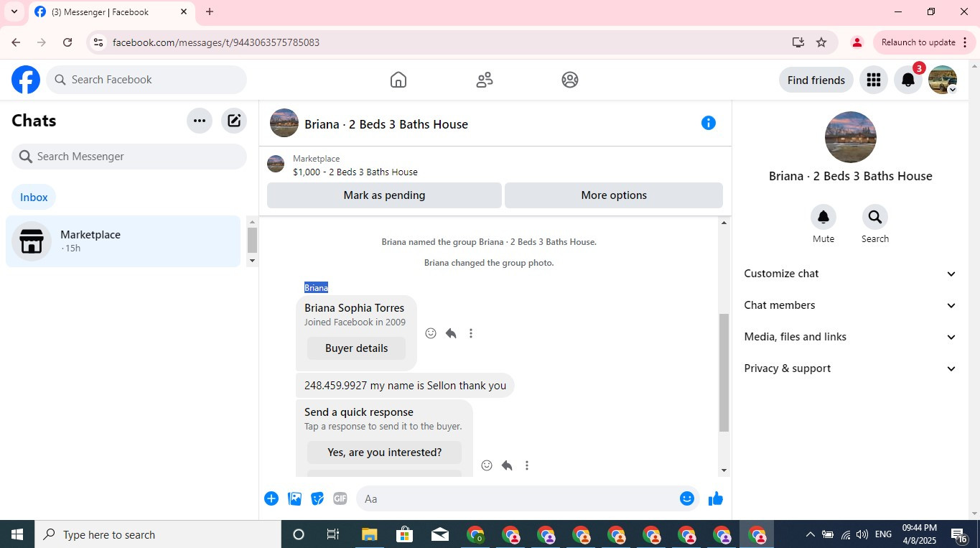Install or cast page icon in address bar
Viewport: 980px width, 548px height.
click(x=798, y=42)
